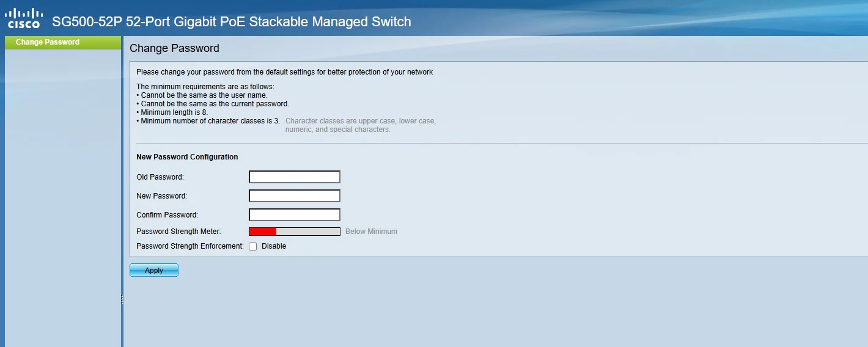Click "Cannot be the same as the current password." line
868x347 pixels.
tap(213, 104)
